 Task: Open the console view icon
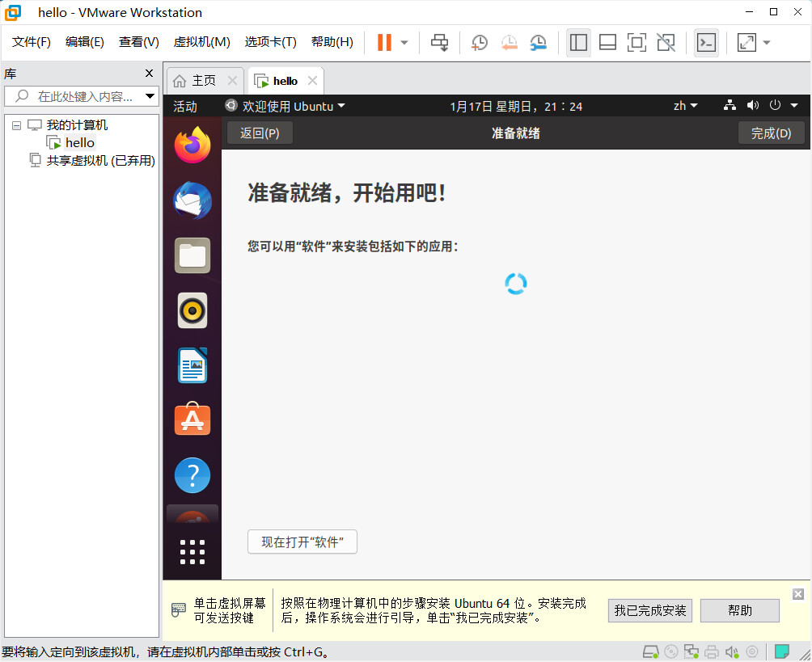[x=706, y=43]
